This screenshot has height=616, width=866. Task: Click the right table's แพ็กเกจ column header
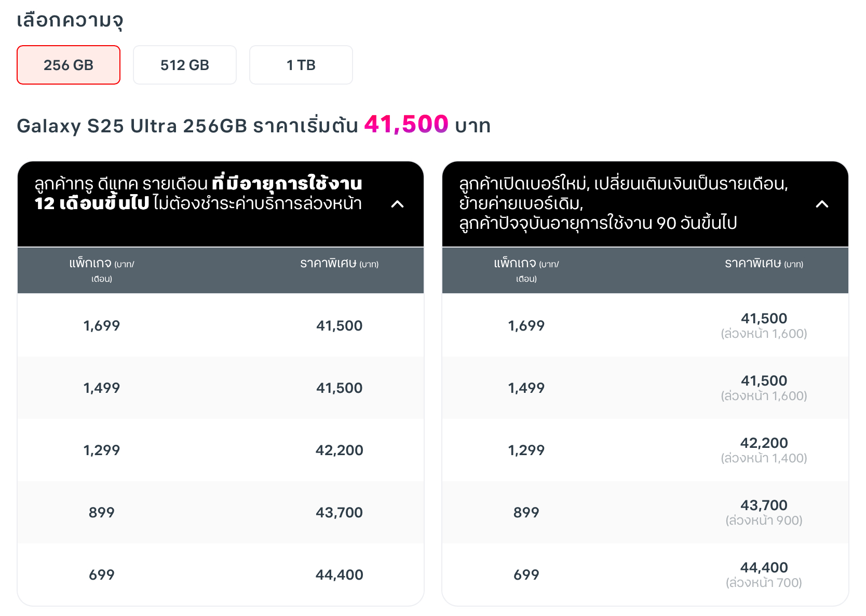pyautogui.click(x=526, y=270)
